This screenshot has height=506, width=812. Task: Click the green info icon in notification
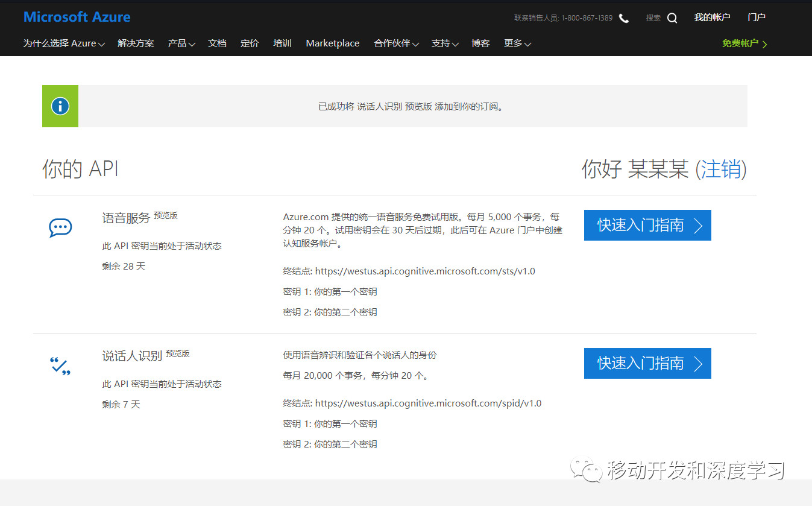coord(60,106)
